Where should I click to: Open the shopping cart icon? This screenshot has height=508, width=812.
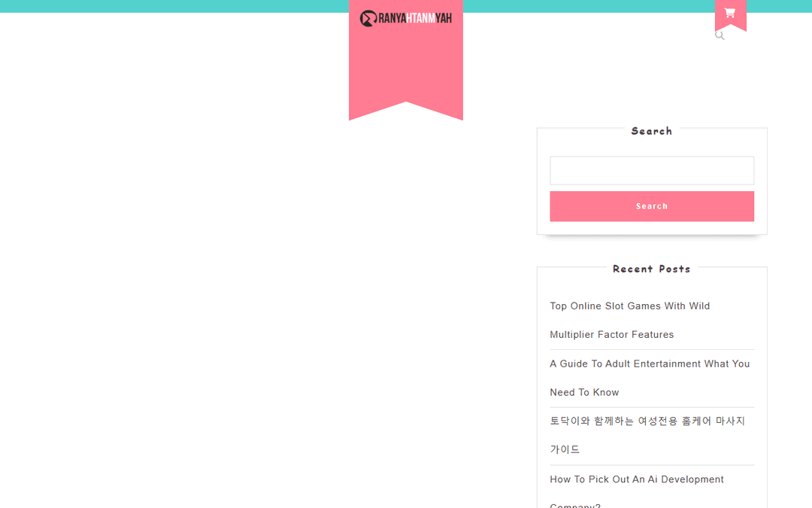(x=729, y=13)
